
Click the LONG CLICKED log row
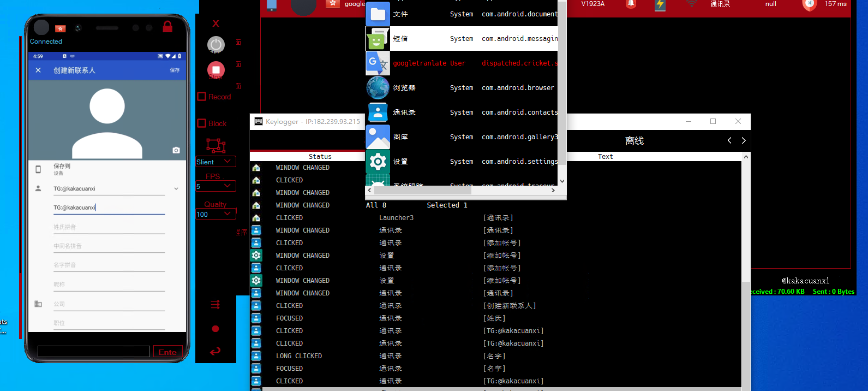[495, 356]
